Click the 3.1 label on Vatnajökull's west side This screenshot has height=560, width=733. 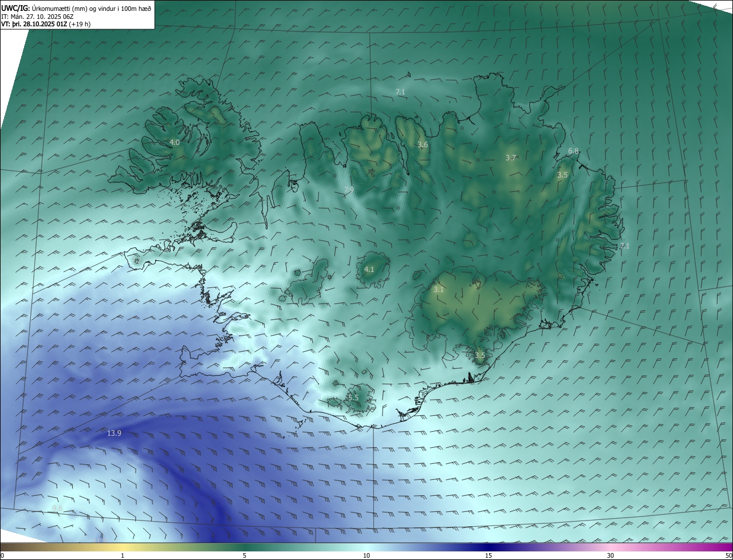(439, 290)
